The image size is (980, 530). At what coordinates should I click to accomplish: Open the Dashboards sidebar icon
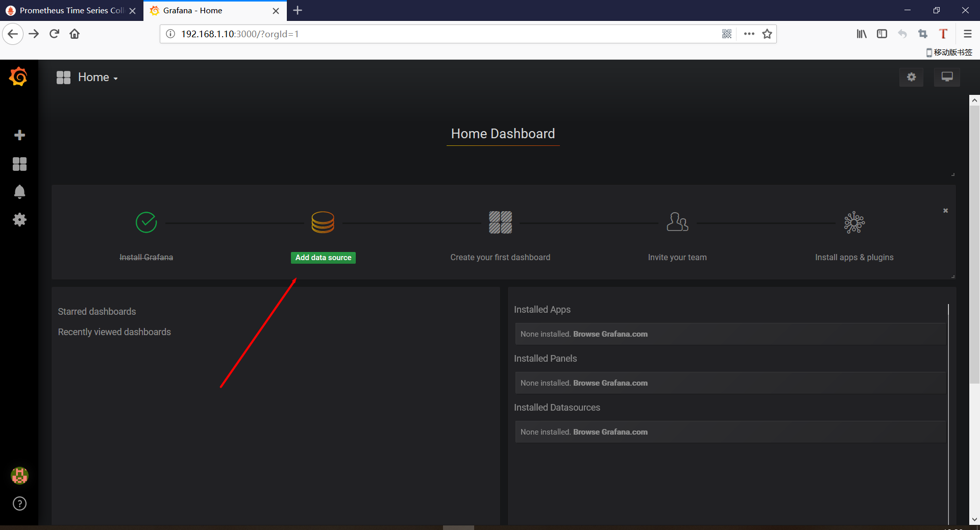point(19,164)
